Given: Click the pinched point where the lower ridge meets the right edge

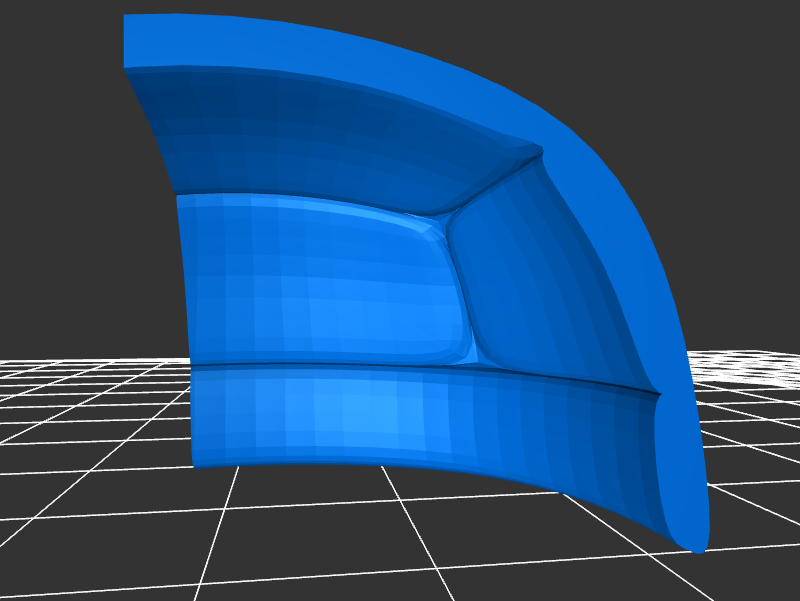Looking at the screenshot, I should click(x=658, y=393).
